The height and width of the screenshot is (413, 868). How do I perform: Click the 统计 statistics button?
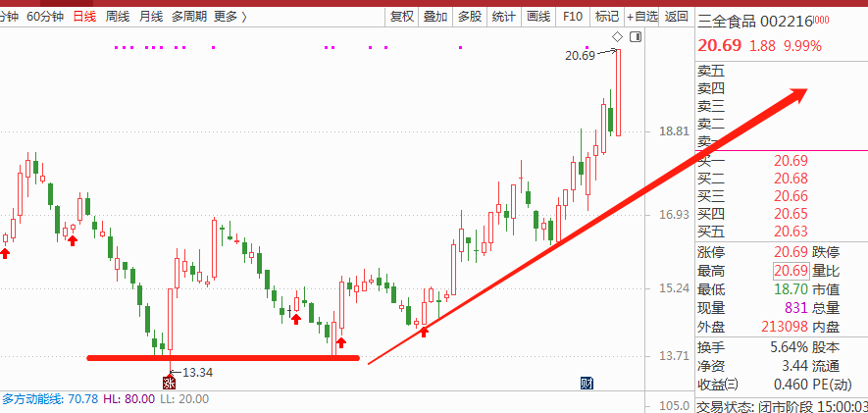point(504,17)
